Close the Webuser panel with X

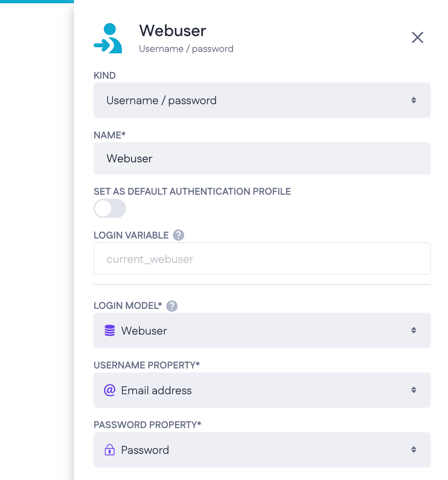[x=417, y=37]
